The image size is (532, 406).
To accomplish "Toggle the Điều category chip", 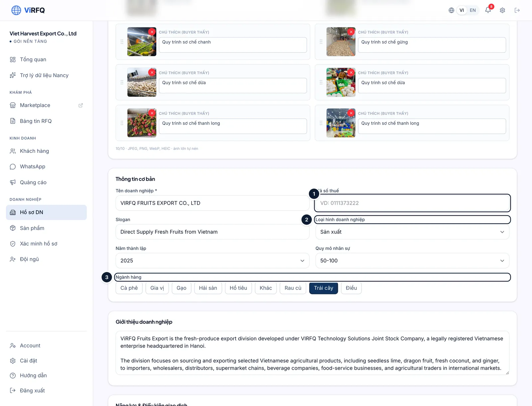I will coord(351,288).
